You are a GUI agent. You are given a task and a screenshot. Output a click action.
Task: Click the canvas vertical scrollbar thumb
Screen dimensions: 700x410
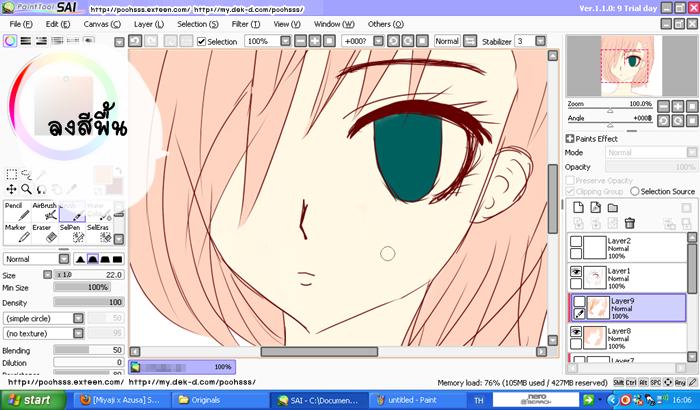[x=552, y=198]
